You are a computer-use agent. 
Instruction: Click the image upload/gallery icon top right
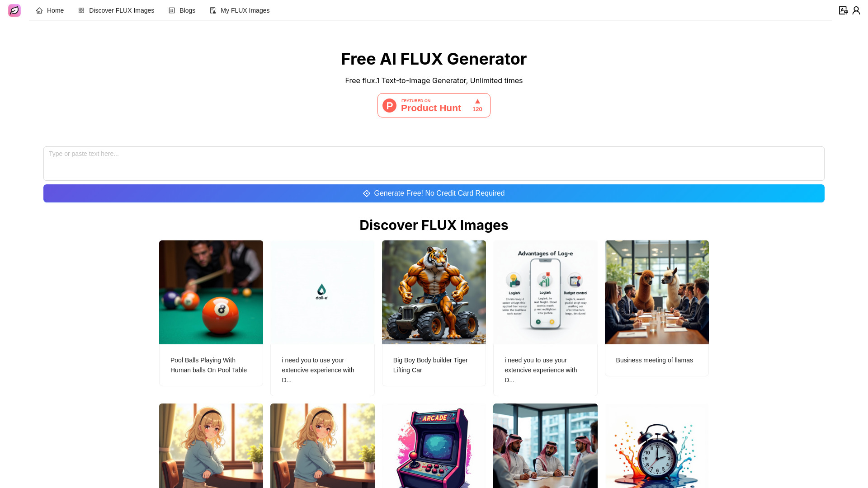click(843, 10)
